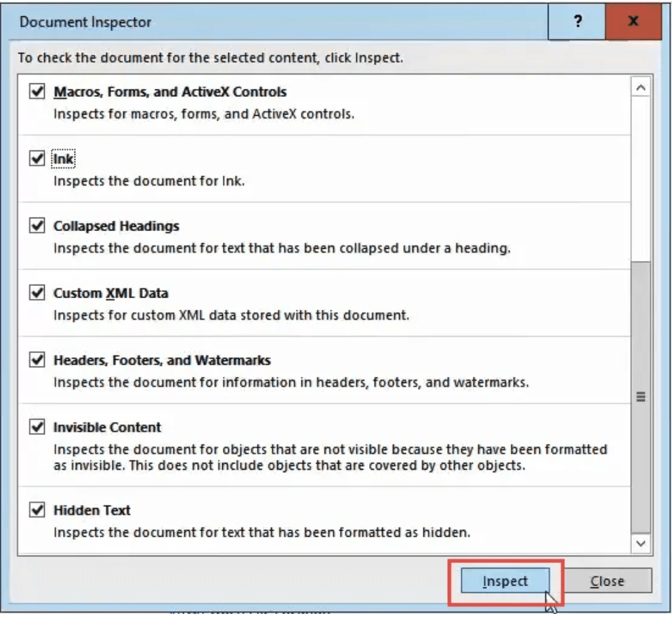Click 'formatted as hidden' description text
The image size is (672, 618).
(x=262, y=533)
